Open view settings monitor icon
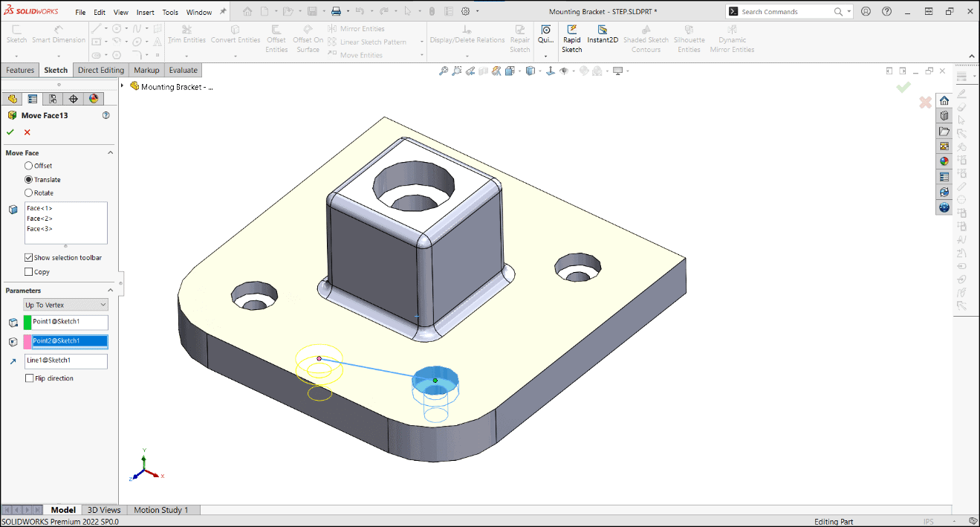The height and width of the screenshot is (527, 980). point(617,71)
